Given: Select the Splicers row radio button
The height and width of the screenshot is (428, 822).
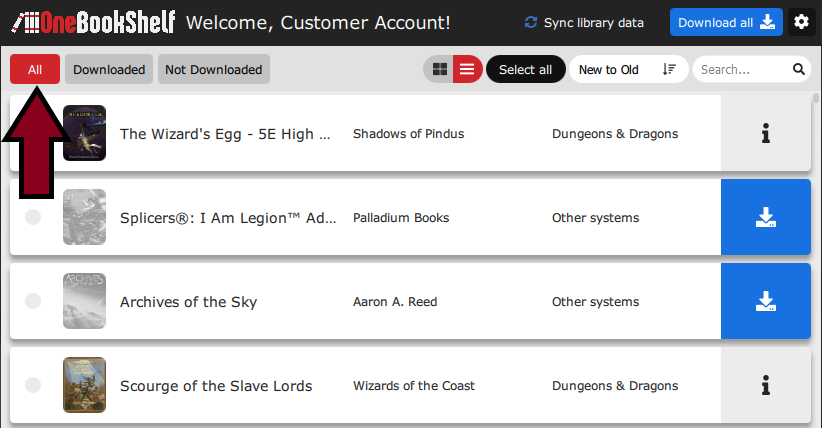Looking at the screenshot, I should 33,218.
